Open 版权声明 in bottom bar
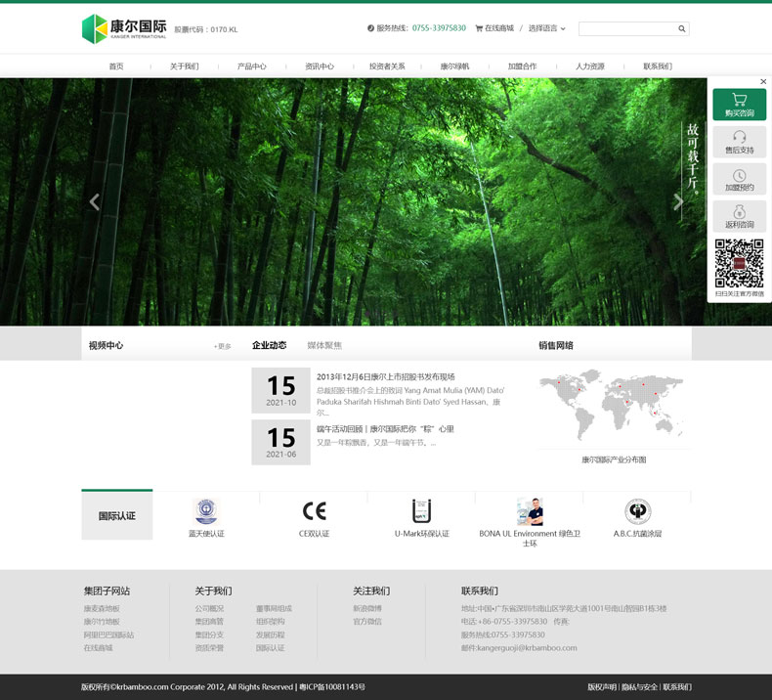772x700 pixels. click(602, 686)
